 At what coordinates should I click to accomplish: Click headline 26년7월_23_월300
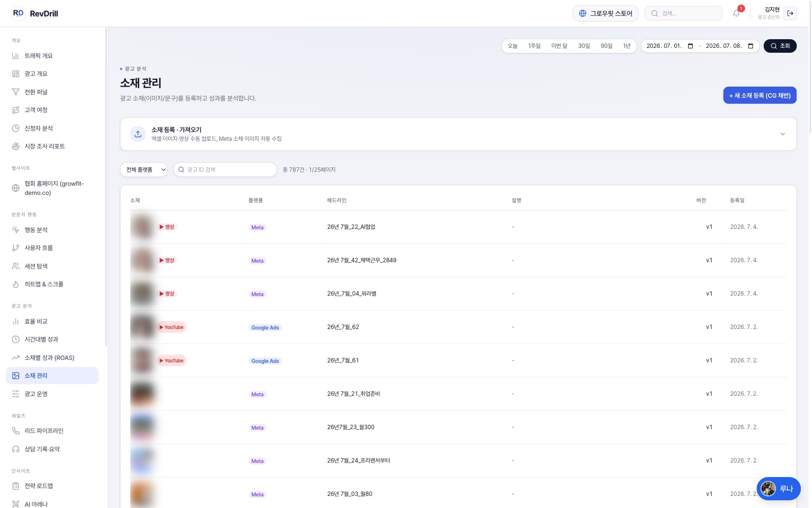[x=350, y=427]
